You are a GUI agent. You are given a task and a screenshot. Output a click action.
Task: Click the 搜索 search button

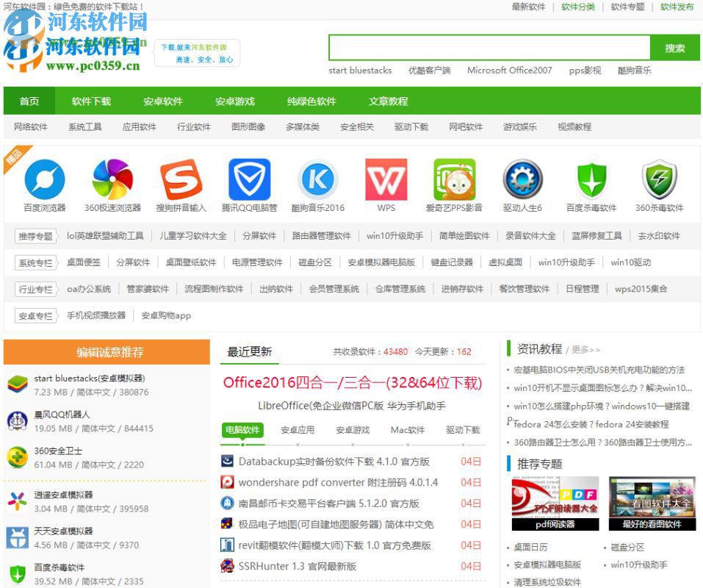(x=674, y=47)
